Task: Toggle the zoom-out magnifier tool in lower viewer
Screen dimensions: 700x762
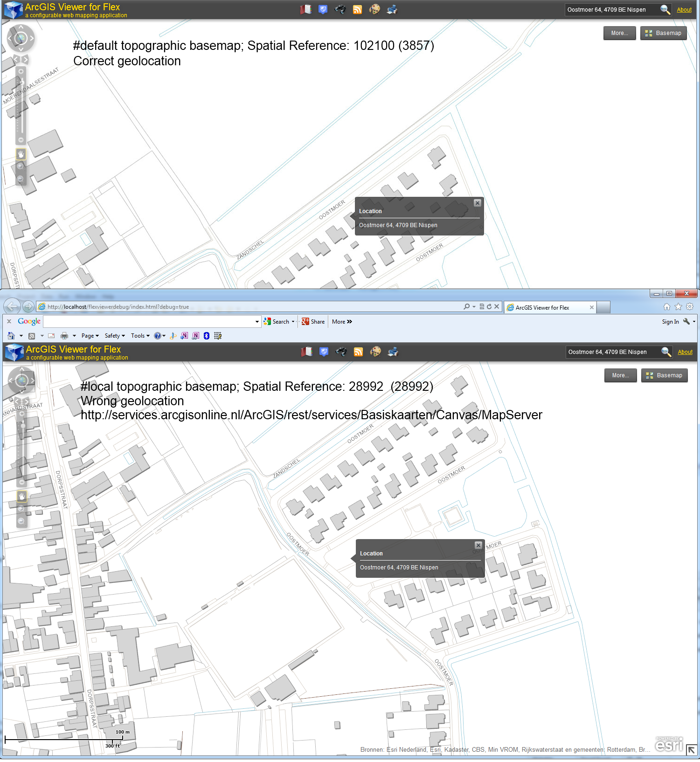Action: click(21, 521)
